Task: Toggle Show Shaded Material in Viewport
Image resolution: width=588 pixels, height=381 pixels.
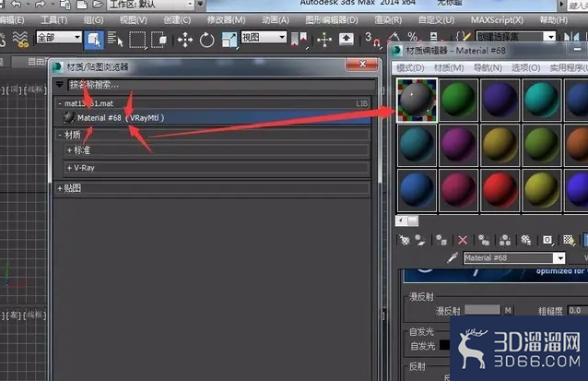Action: (x=569, y=240)
